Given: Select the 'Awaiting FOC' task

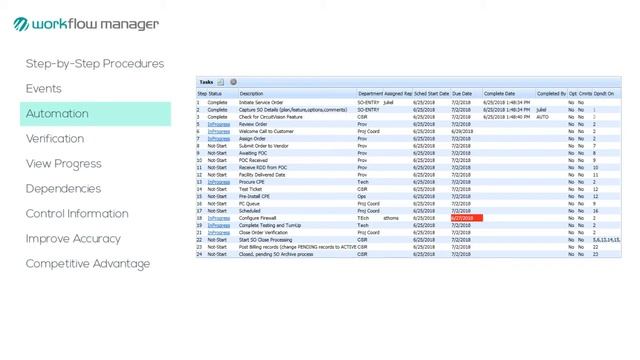Looking at the screenshot, I should click(253, 153).
